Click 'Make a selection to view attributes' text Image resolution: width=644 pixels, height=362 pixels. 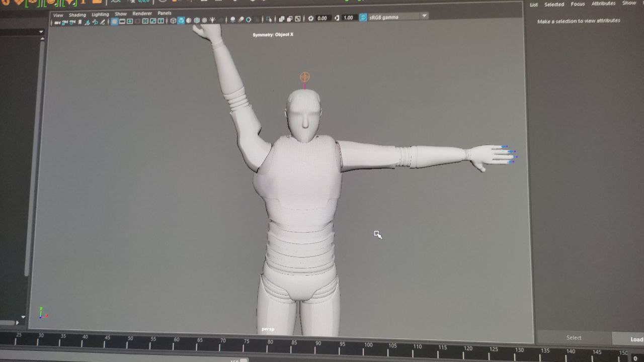[x=579, y=21]
